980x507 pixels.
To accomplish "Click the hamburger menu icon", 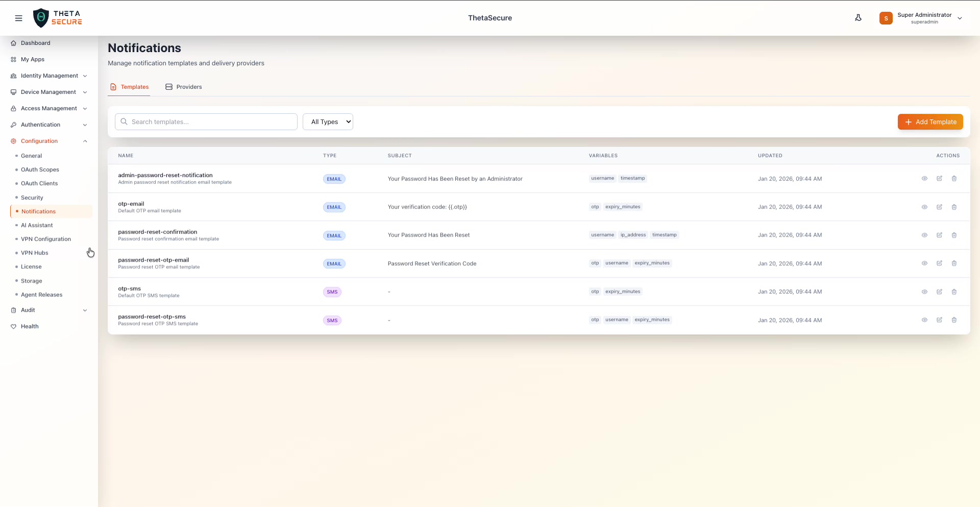I will click(19, 18).
